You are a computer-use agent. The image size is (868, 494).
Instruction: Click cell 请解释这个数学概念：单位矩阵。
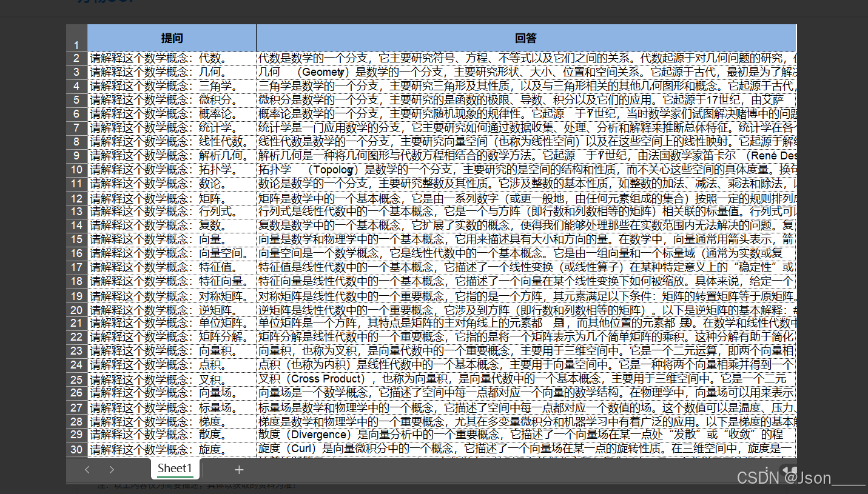coord(172,323)
